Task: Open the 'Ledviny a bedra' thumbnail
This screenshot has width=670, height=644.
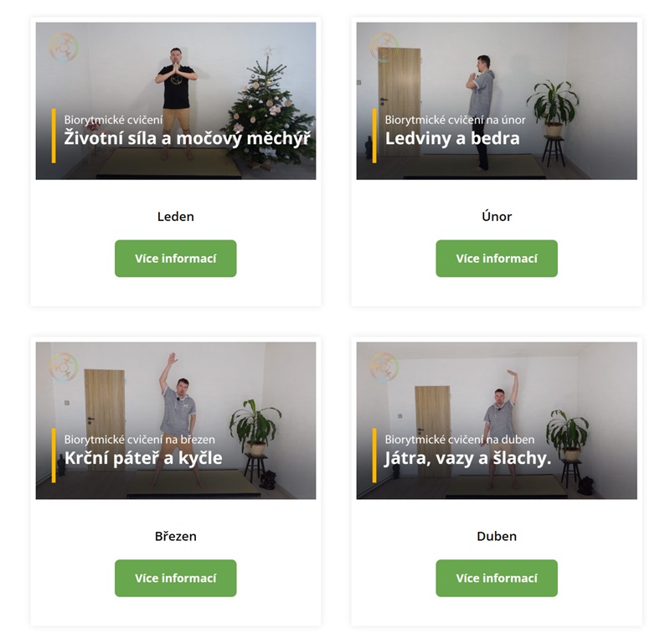Action: (x=497, y=100)
